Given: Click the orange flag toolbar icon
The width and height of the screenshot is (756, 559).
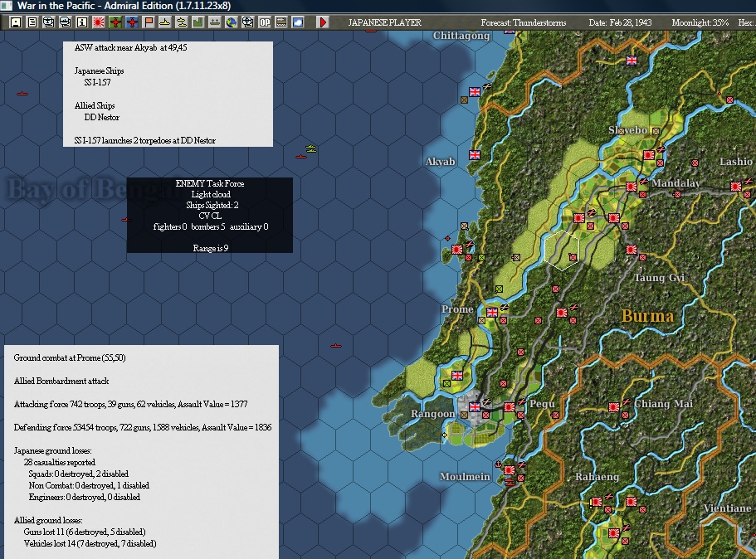Looking at the screenshot, I should pyautogui.click(x=149, y=22).
